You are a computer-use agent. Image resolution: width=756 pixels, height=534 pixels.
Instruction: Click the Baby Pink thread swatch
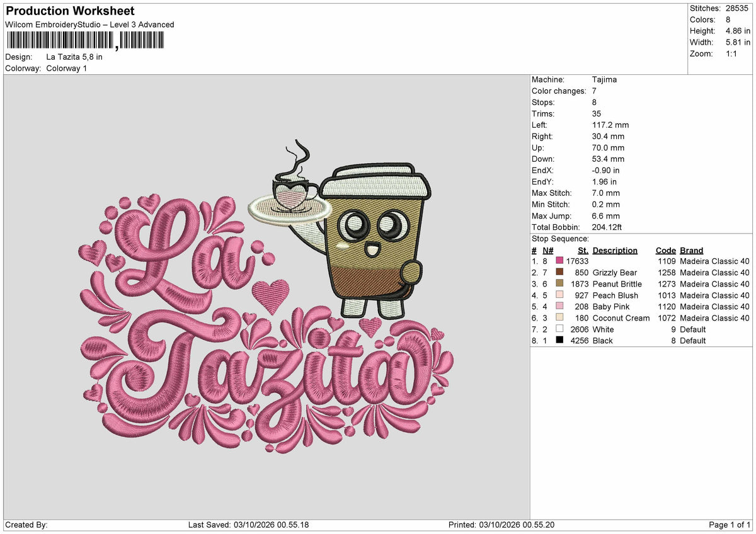click(x=559, y=306)
